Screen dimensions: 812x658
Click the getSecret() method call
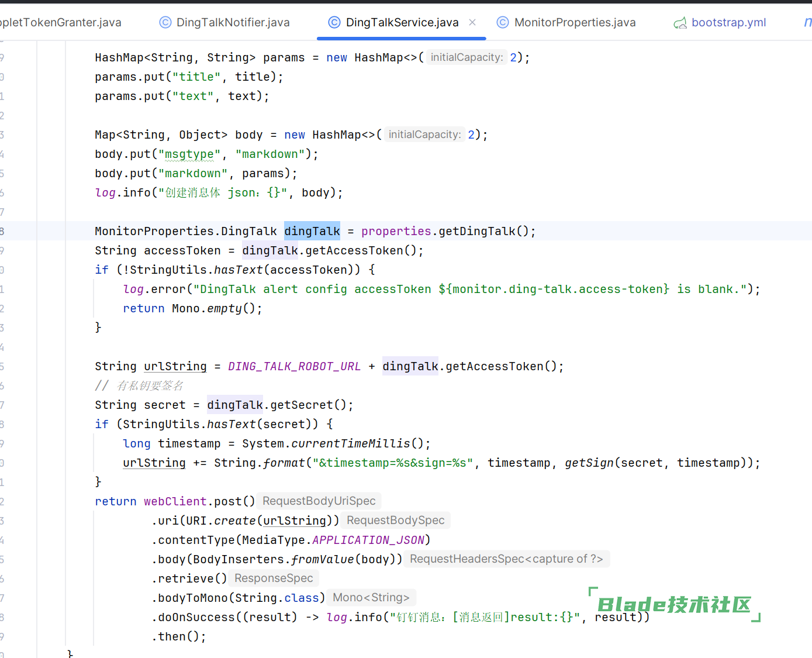(x=309, y=405)
